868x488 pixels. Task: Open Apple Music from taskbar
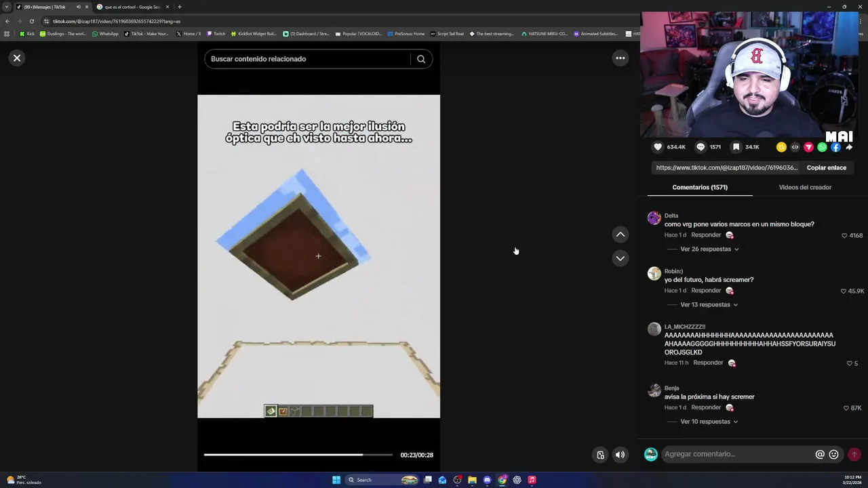pyautogui.click(x=532, y=480)
